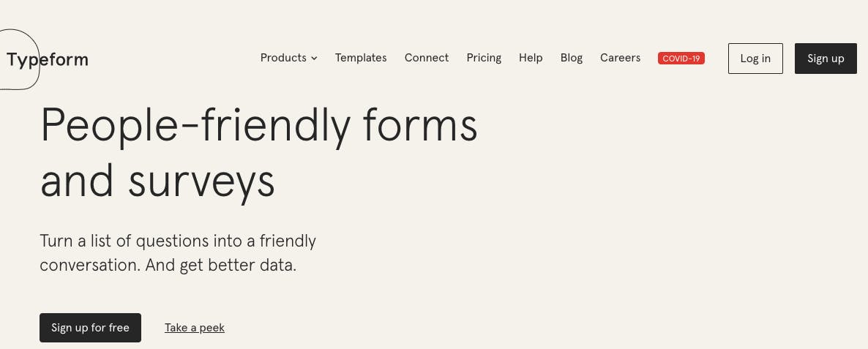
Task: View the Pricing page
Action: click(x=484, y=58)
